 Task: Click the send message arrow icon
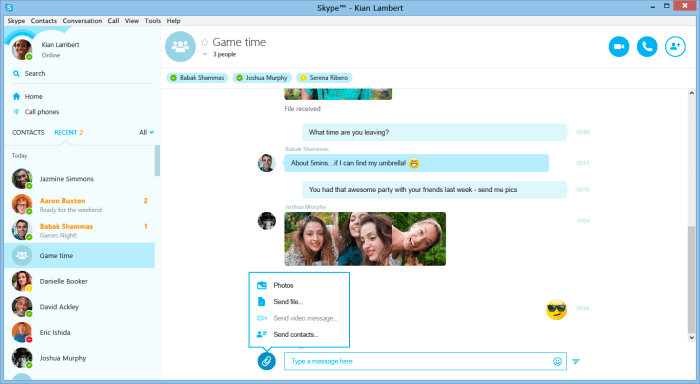pyautogui.click(x=576, y=362)
